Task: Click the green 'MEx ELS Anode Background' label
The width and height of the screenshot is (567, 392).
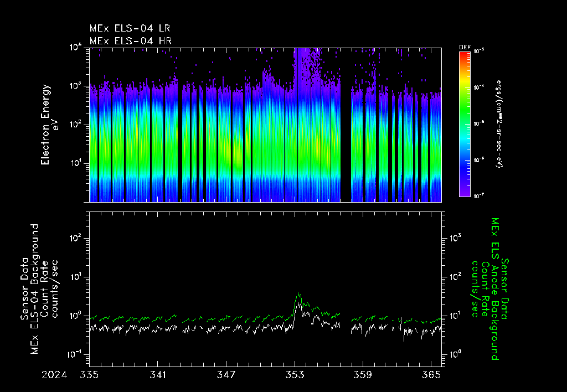Action: click(495, 288)
